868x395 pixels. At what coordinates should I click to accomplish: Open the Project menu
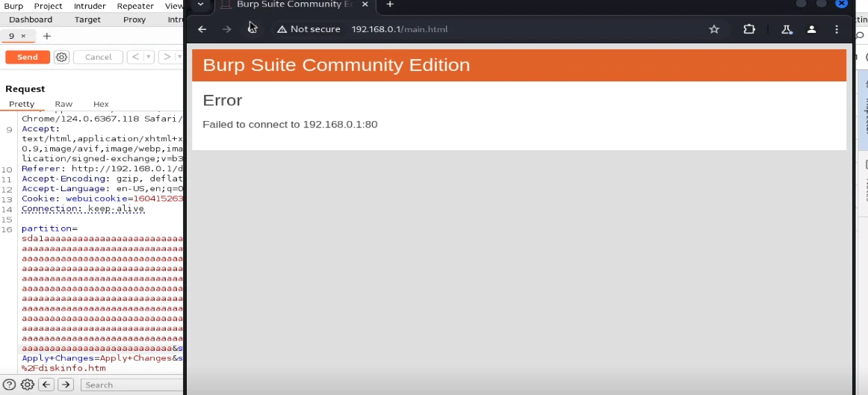[48, 6]
